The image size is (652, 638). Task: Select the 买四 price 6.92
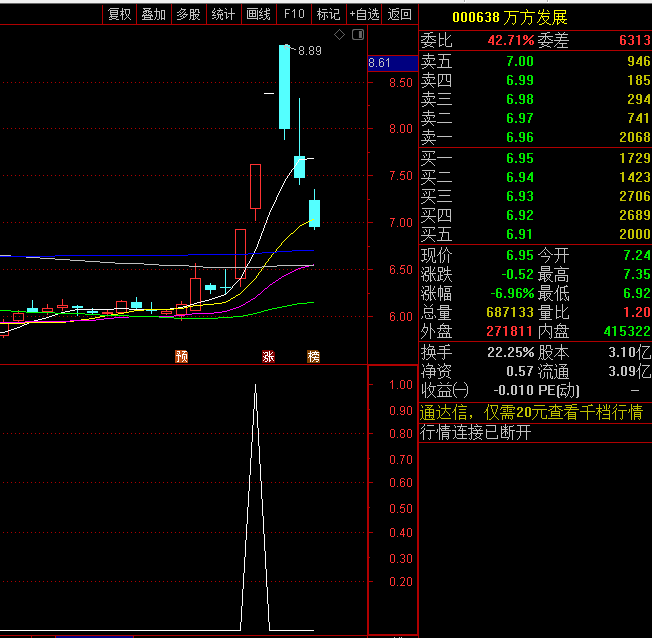click(x=520, y=215)
